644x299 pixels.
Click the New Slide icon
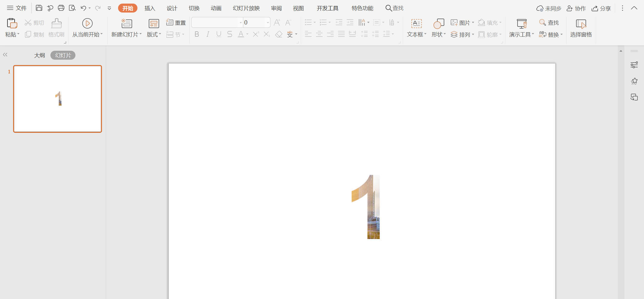(x=126, y=23)
